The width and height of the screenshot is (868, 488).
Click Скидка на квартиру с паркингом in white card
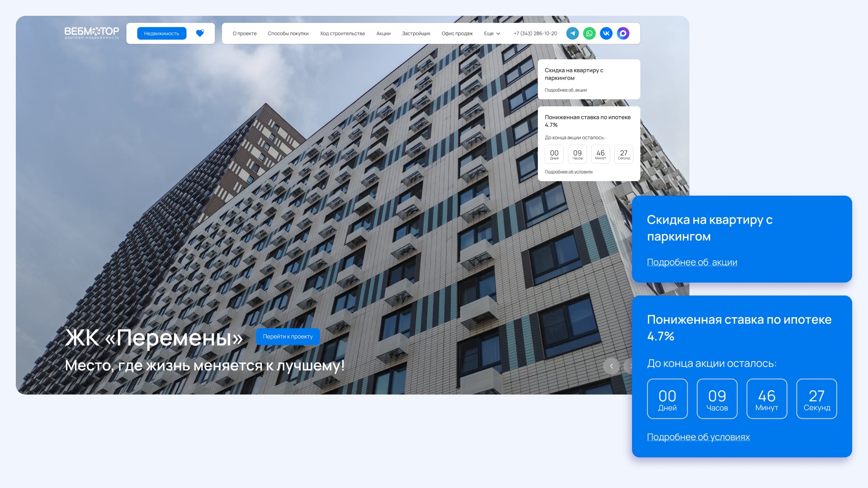tap(574, 74)
